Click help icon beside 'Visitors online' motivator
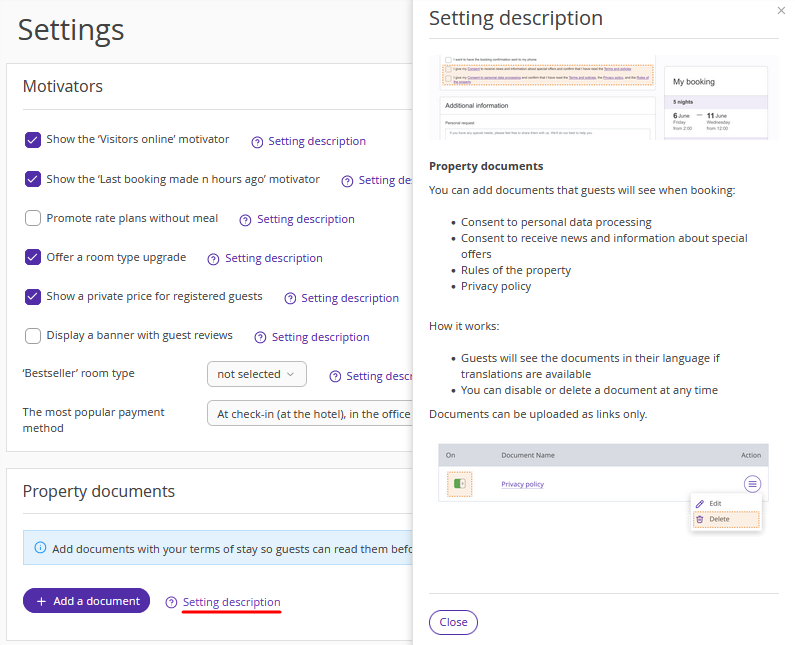Image resolution: width=795 pixels, height=645 pixels. (257, 142)
